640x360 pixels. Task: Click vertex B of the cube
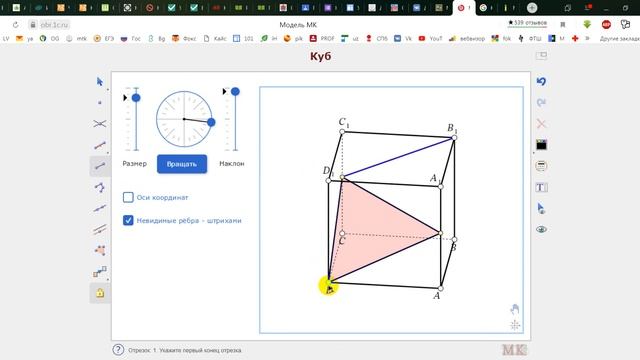tap(454, 240)
